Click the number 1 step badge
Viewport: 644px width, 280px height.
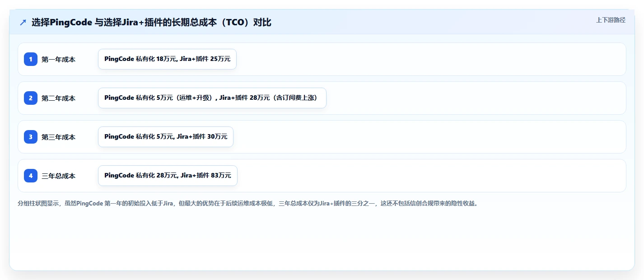pos(31,59)
